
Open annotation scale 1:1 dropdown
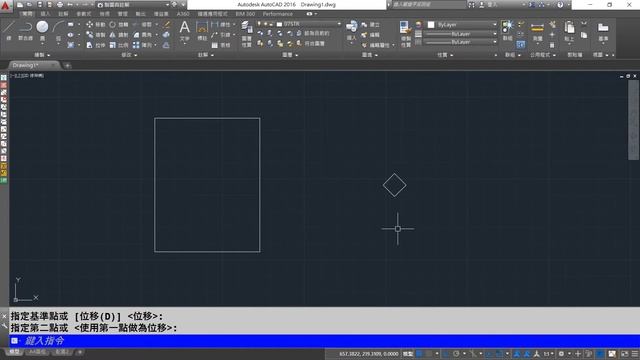click(x=549, y=354)
